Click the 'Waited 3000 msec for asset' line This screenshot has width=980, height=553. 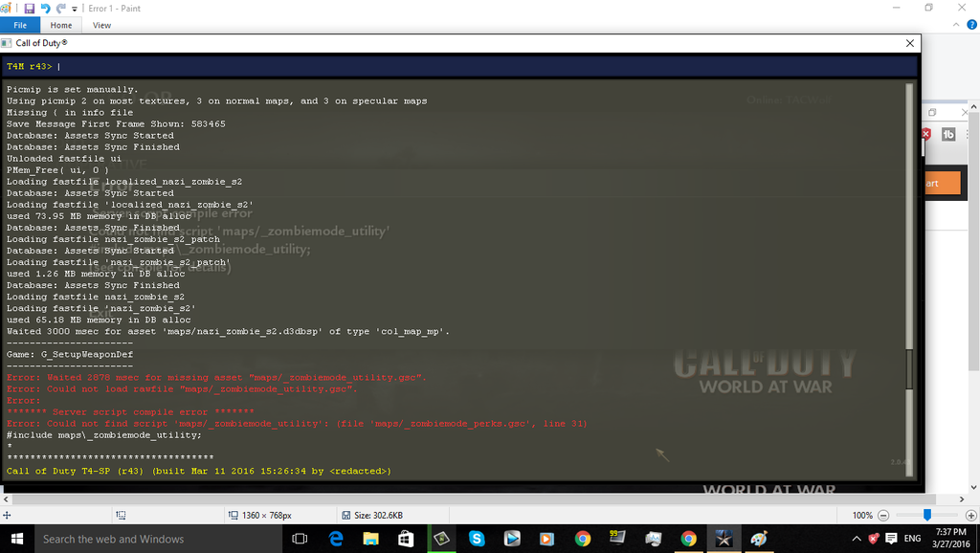(x=228, y=331)
